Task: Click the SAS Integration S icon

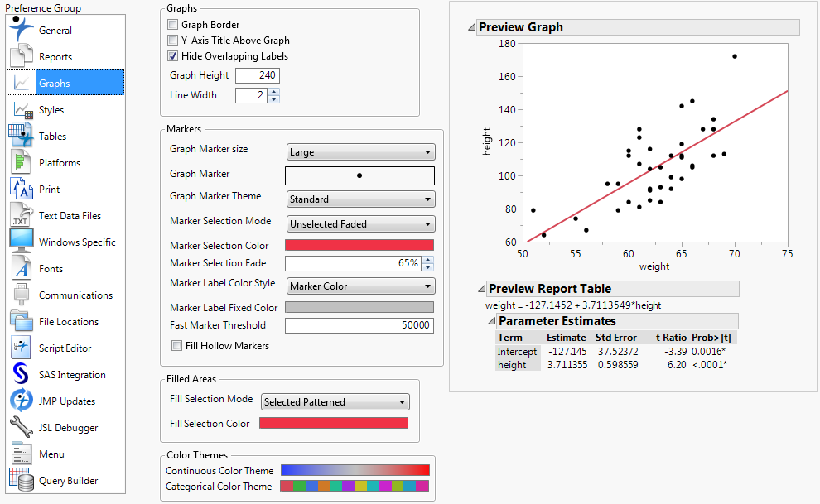Action: tap(21, 374)
